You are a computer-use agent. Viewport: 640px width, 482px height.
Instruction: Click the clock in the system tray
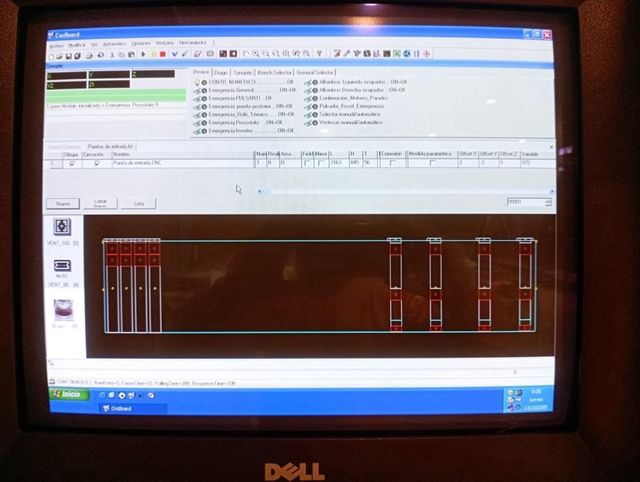[536, 391]
